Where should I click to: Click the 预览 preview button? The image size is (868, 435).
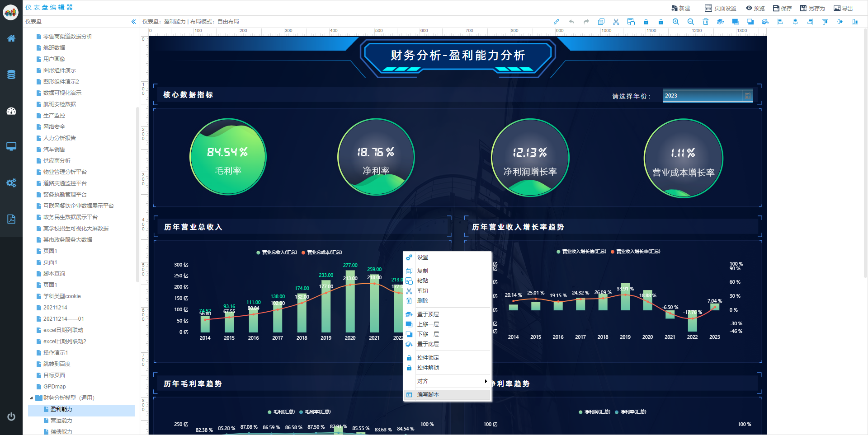click(755, 8)
